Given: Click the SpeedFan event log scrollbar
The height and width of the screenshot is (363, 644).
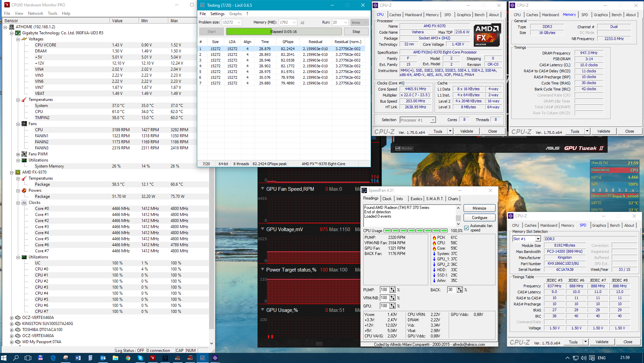Looking at the screenshot, I should [458, 216].
